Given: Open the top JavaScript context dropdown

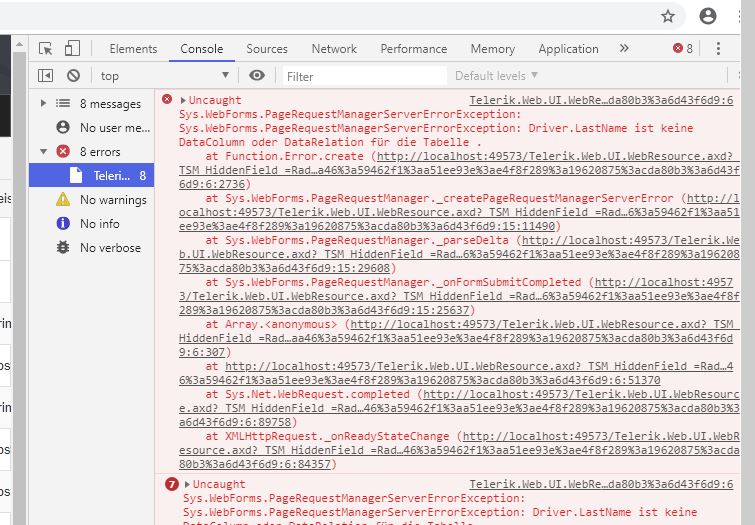Looking at the screenshot, I should point(164,76).
